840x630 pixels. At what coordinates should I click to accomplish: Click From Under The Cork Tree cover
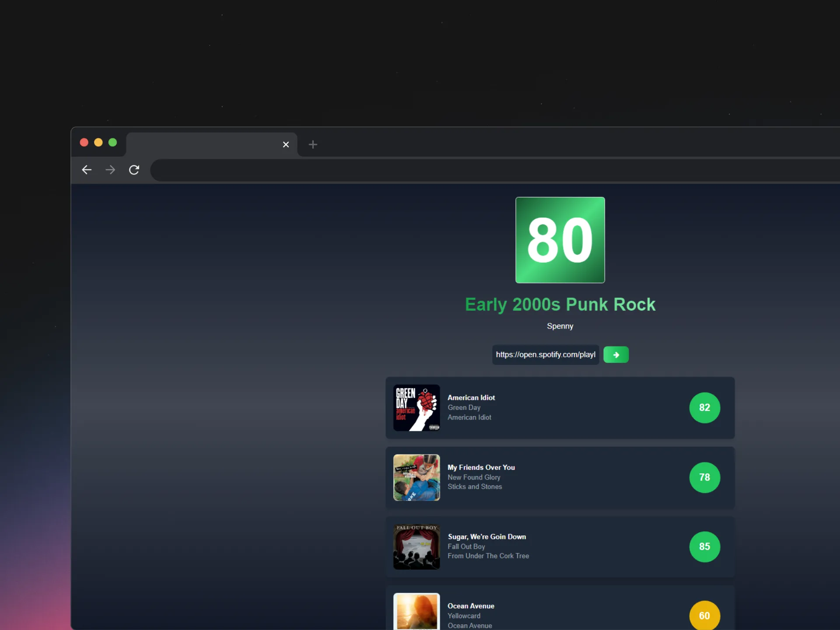[416, 547]
